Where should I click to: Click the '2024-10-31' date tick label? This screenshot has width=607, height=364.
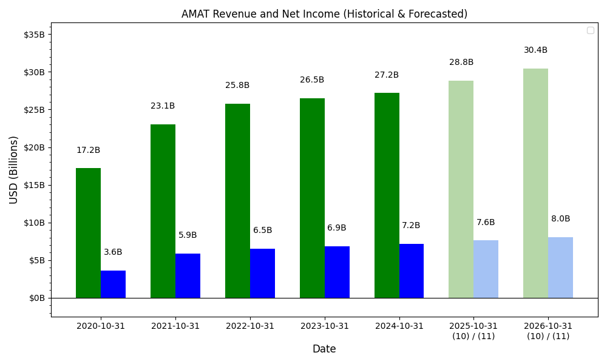click(399, 326)
